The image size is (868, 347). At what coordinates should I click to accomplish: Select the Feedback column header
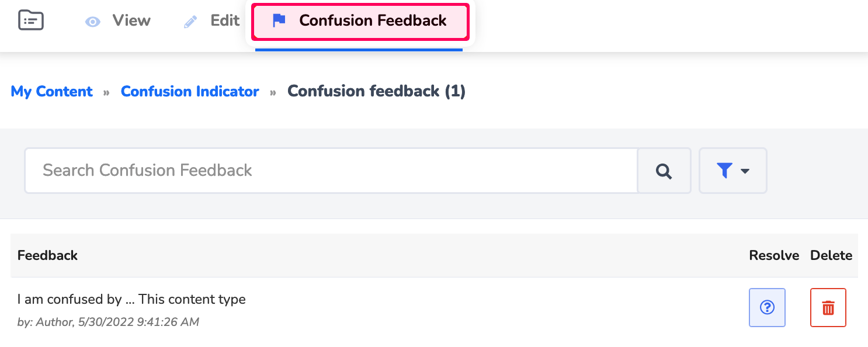47,255
